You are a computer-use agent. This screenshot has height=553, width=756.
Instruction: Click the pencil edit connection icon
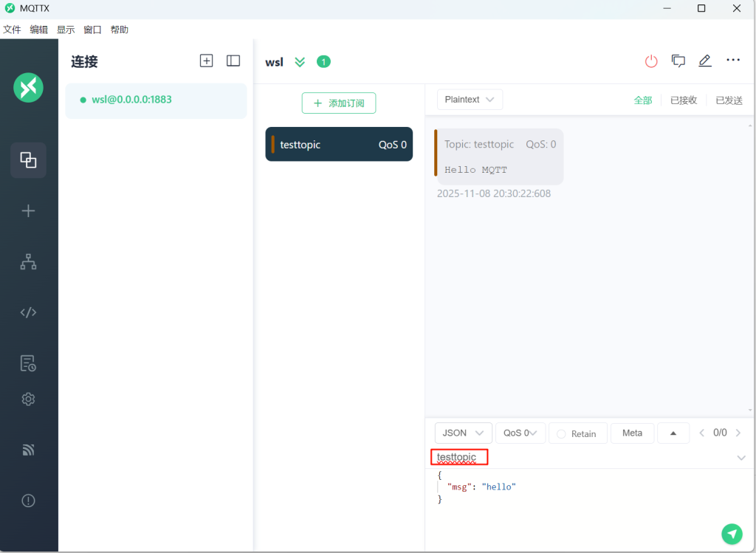pos(705,61)
